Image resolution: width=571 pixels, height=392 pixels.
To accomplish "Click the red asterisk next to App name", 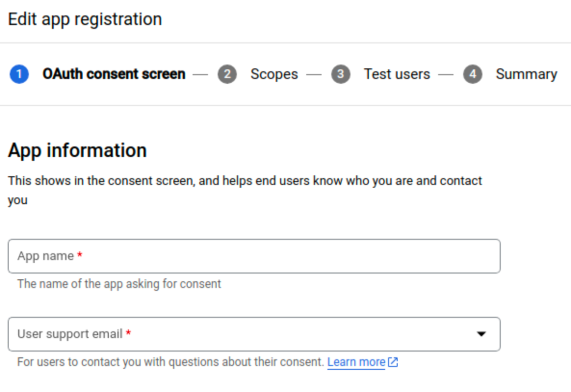I will [x=79, y=254].
